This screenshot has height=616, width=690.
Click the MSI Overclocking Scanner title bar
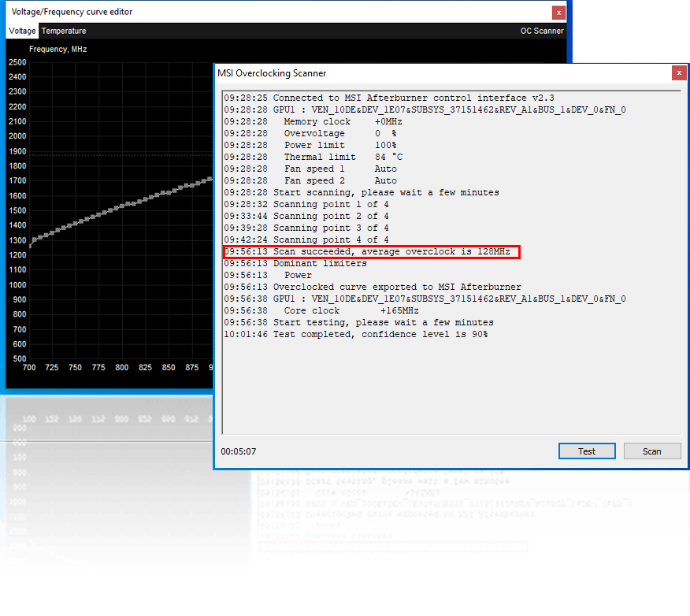pos(443,73)
